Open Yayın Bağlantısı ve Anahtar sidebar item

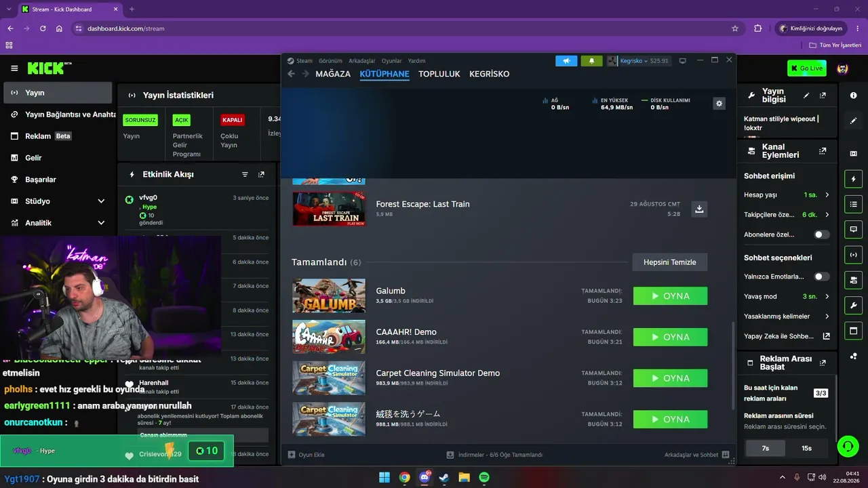coord(58,115)
